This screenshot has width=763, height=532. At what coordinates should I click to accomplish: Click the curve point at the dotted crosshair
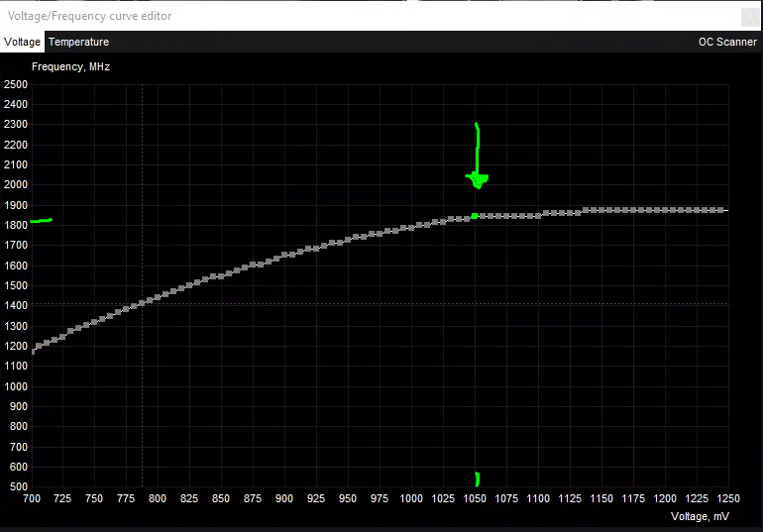(142, 303)
